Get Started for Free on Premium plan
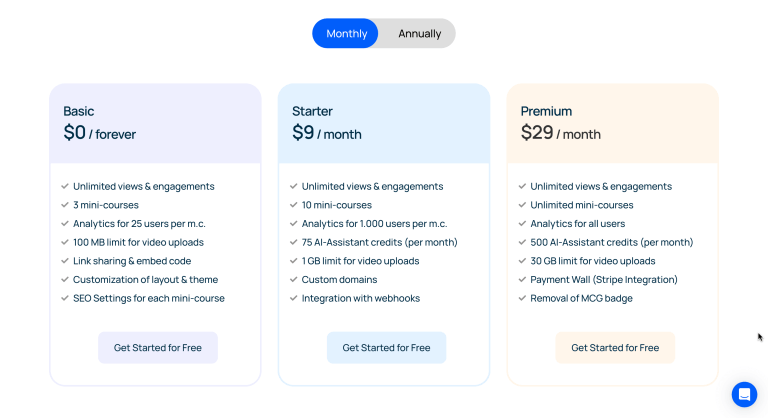Viewport: 768px width, 418px height. 615,348
